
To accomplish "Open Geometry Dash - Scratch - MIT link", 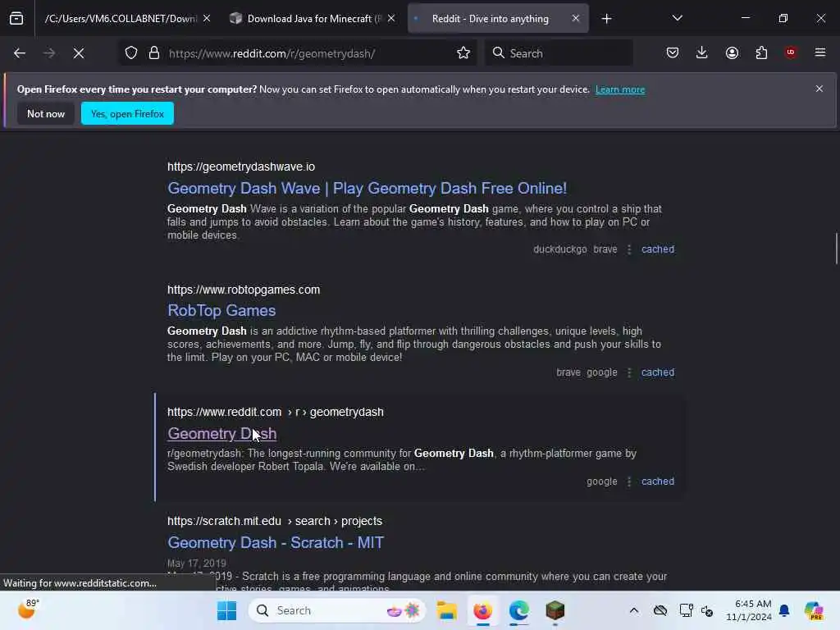I will coord(276,542).
